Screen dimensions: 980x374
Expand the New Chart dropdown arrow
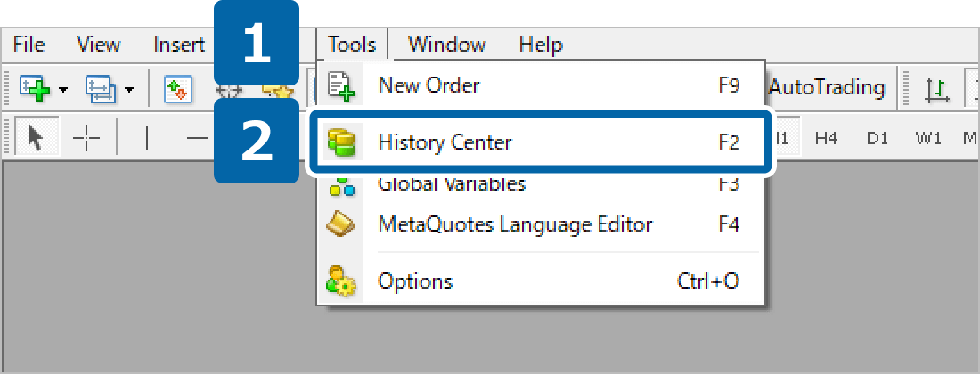[x=63, y=89]
